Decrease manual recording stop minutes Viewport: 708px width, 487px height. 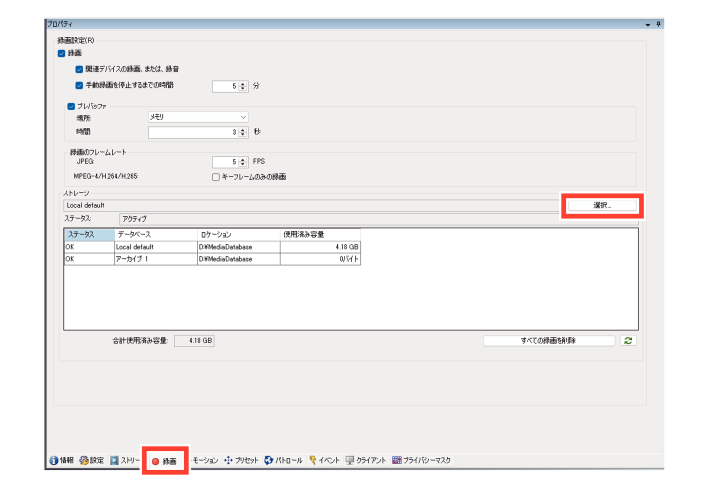point(243,88)
